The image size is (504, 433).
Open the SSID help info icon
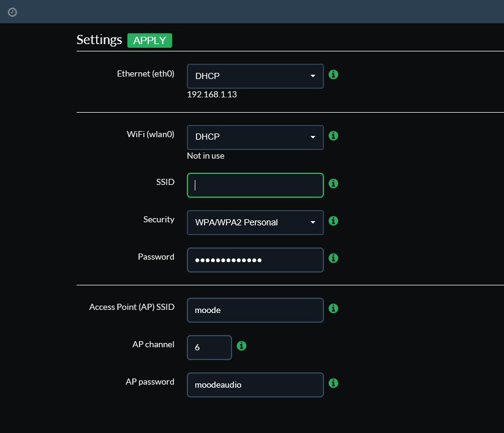click(333, 183)
